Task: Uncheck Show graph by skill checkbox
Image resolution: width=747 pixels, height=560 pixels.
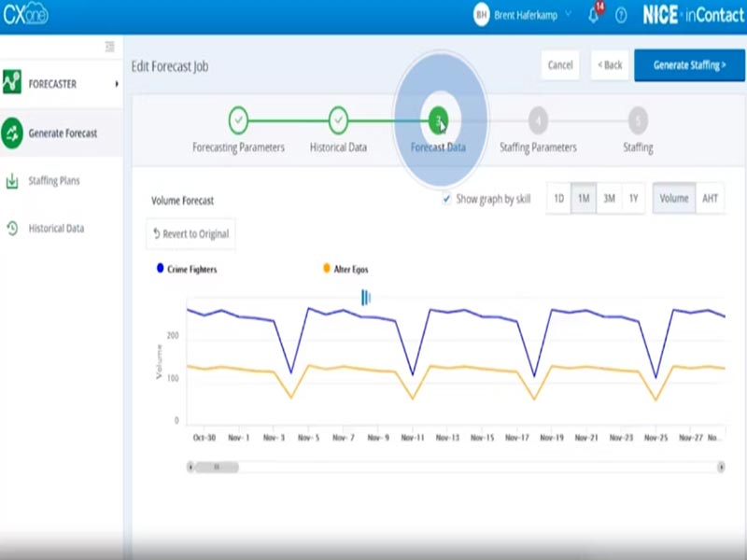Action: tap(446, 199)
